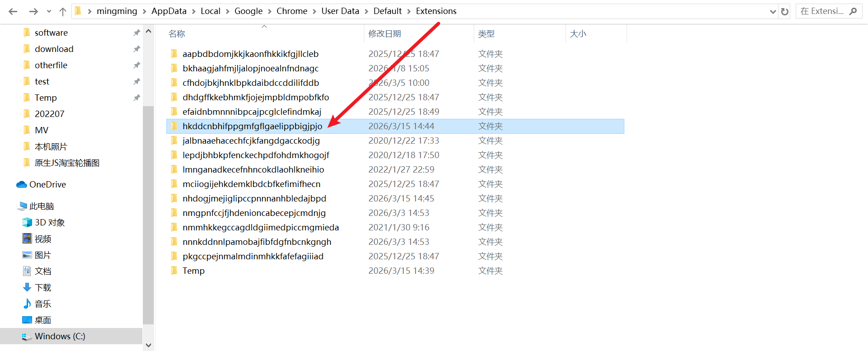Select folder cfhdojbkjhnklbpkdaibdccddilifddb
This screenshot has height=351, width=868.
click(251, 83)
